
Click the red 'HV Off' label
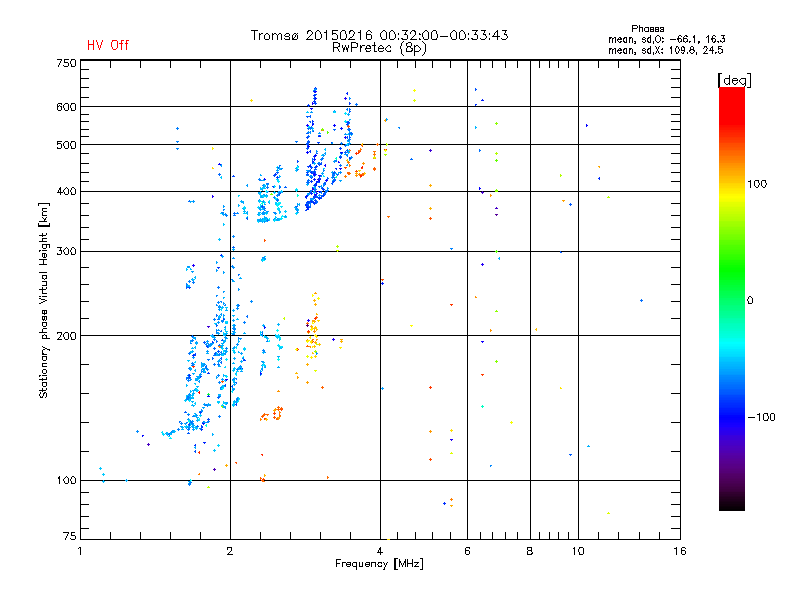coord(108,45)
